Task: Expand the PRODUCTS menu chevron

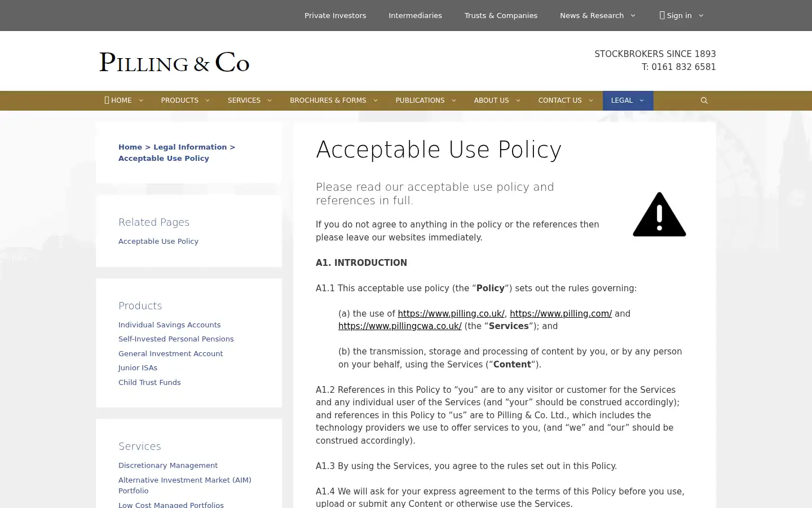Action: (x=208, y=100)
